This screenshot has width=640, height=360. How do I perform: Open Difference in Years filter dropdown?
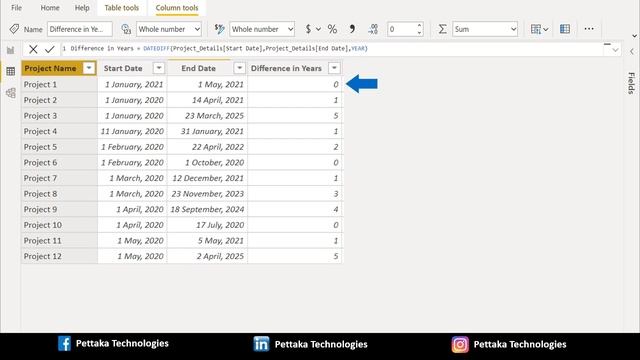[x=334, y=68]
